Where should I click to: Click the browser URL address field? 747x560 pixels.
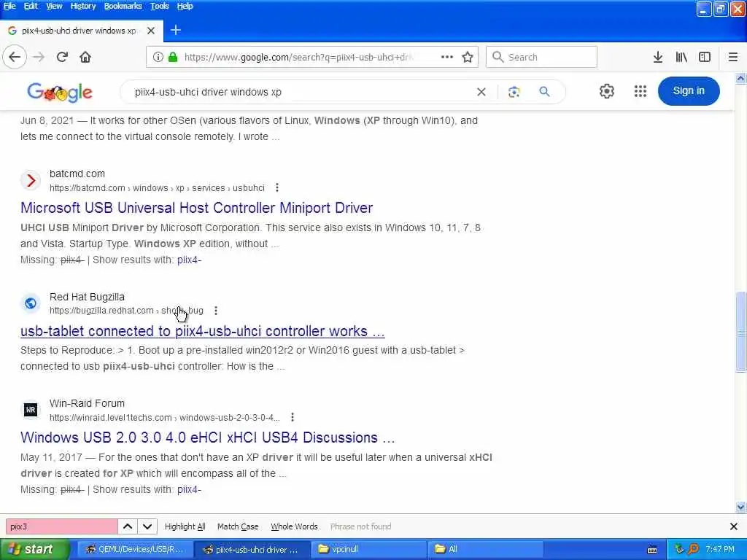coord(299,57)
